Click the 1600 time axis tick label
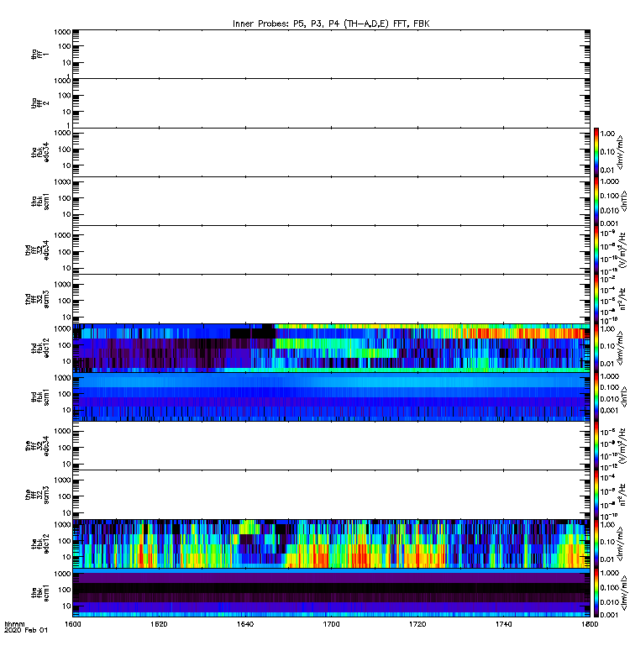The width and height of the screenshot is (630, 672). coord(73,624)
